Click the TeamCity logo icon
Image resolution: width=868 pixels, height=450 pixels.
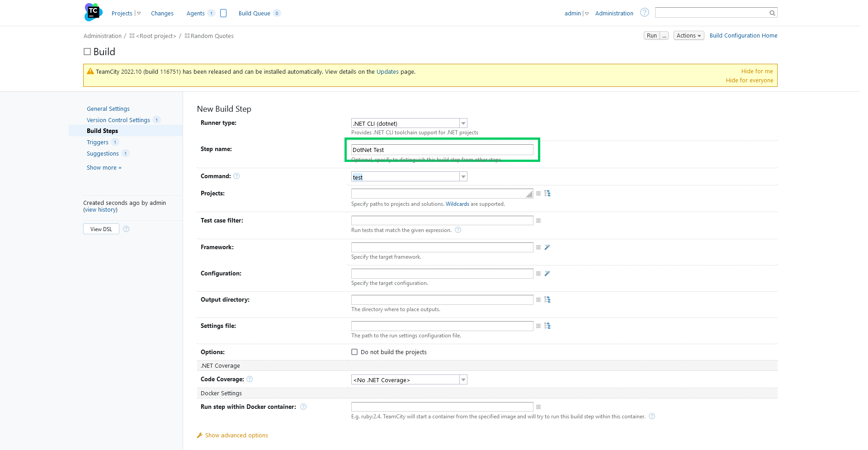(x=93, y=12)
